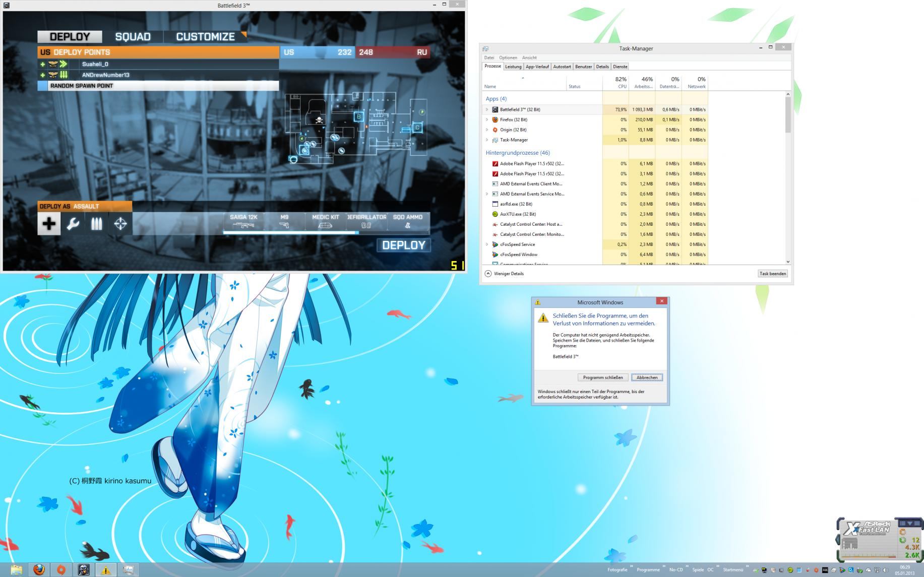924x577 pixels.
Task: Choose the MEDIC KIT gadget slot
Action: point(326,222)
